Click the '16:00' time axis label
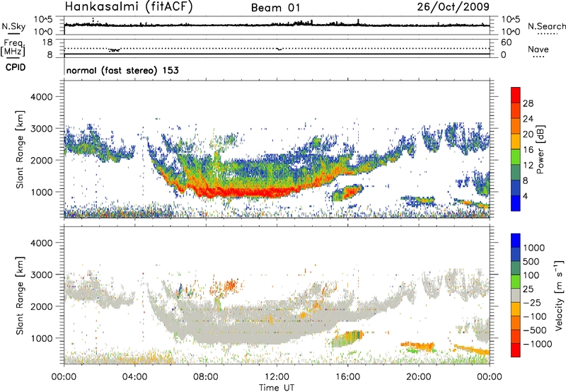566x392 pixels. 347,377
